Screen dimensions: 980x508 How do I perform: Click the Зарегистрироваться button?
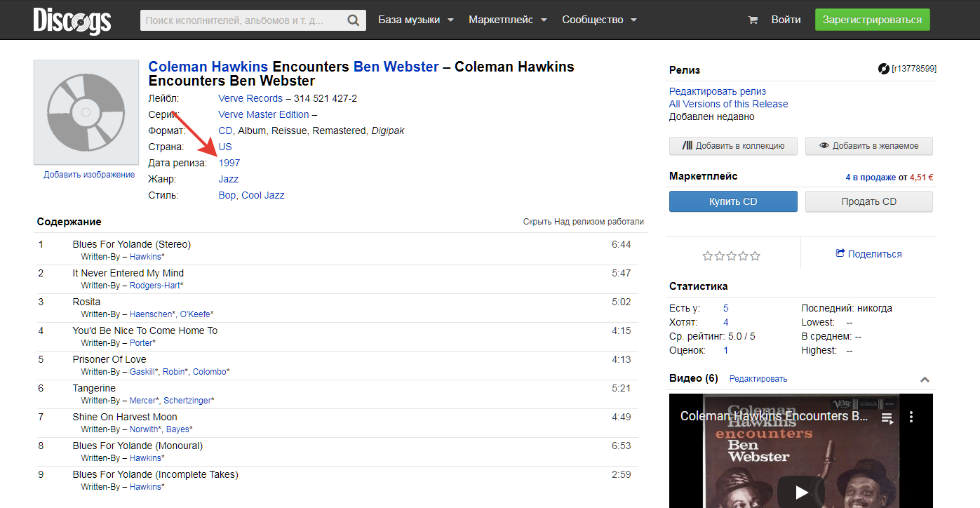(872, 20)
